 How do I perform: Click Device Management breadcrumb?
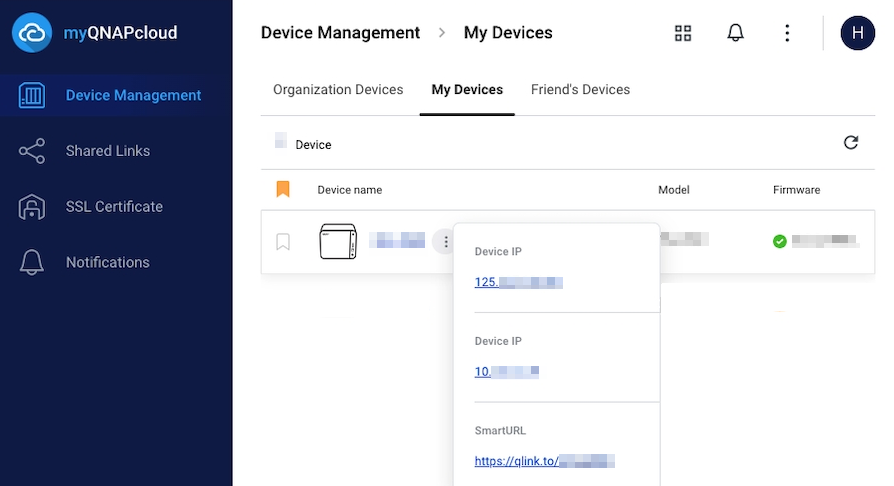(x=340, y=33)
